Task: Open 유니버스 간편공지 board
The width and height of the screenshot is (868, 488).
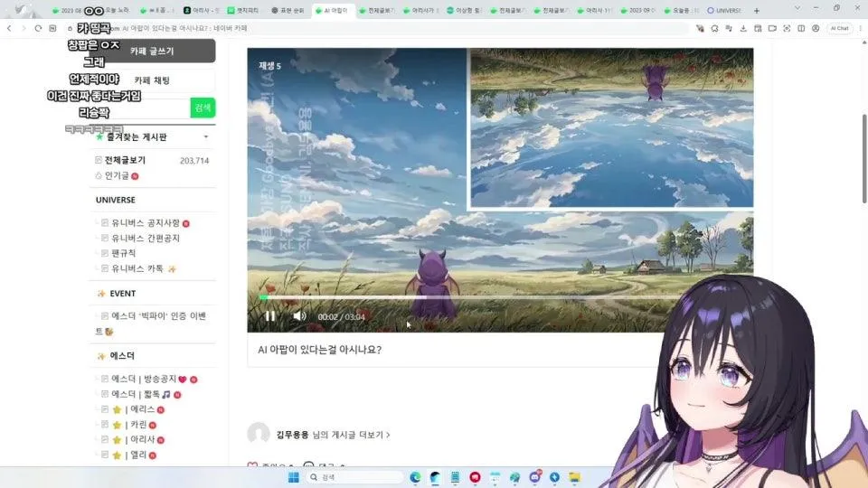Action: click(146, 238)
